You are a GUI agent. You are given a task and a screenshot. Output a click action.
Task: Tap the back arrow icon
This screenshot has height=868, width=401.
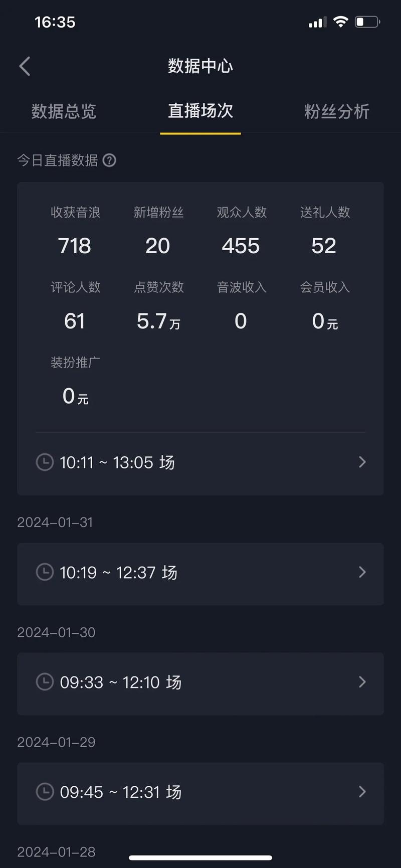[x=25, y=66]
